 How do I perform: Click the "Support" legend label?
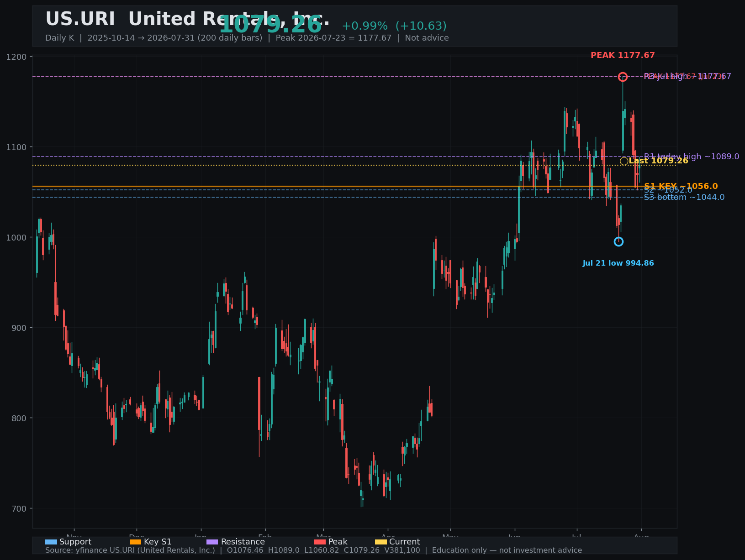[75, 542]
